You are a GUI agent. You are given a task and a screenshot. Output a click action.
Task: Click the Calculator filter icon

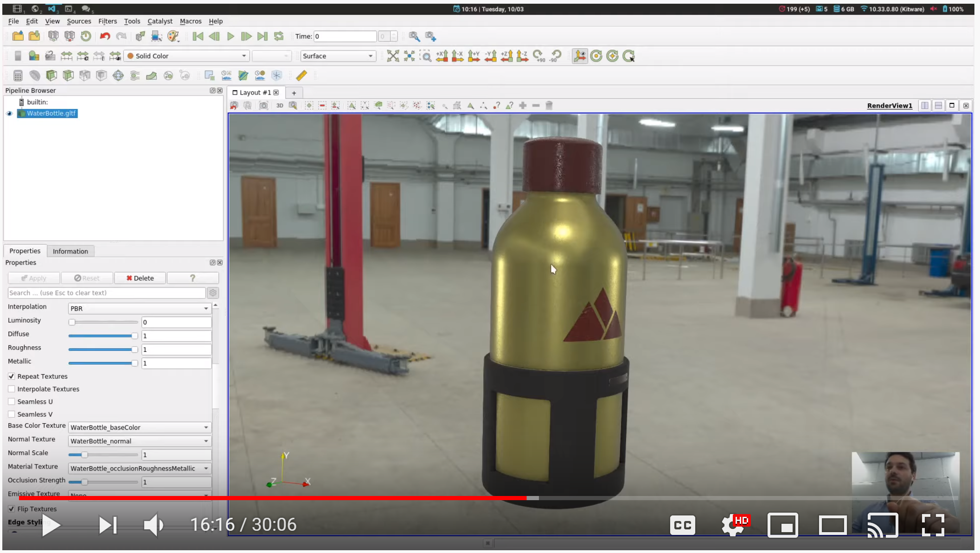tap(18, 76)
